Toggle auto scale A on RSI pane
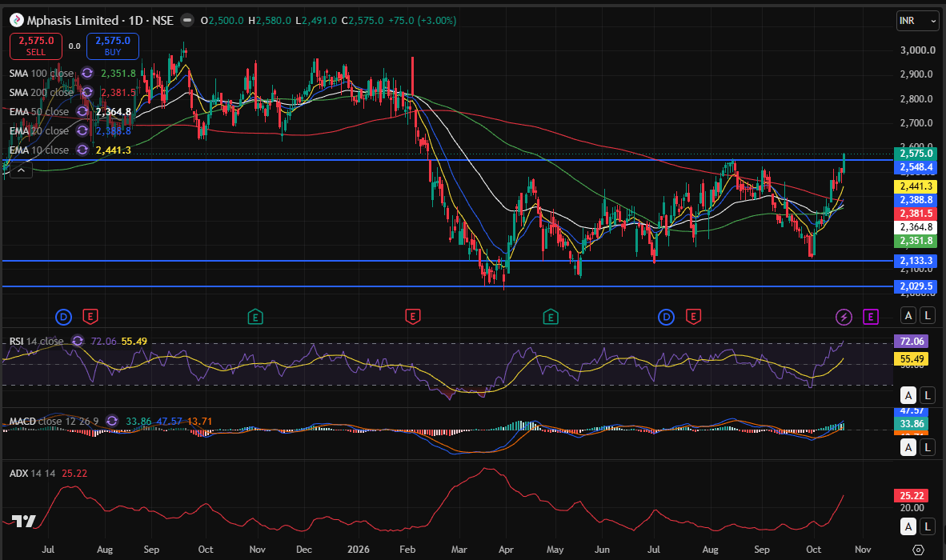This screenshot has width=946, height=560. [x=908, y=395]
